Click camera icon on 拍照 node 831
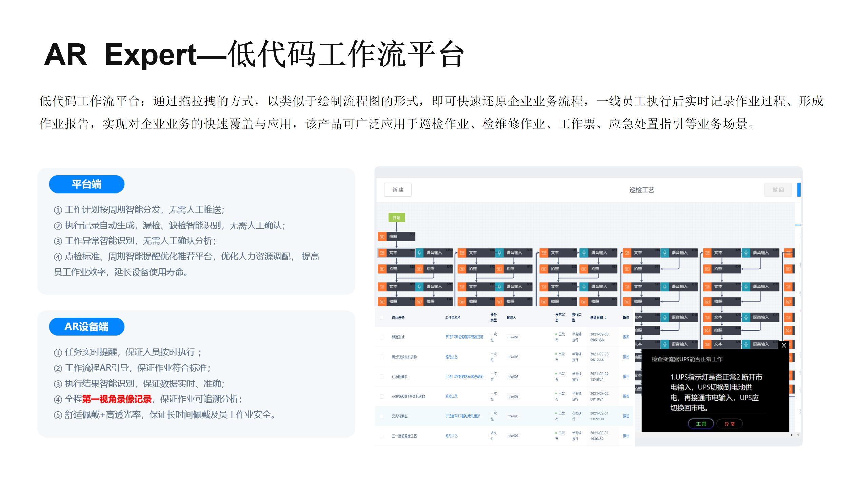Screen dimensions: 868x488 [x=627, y=269]
